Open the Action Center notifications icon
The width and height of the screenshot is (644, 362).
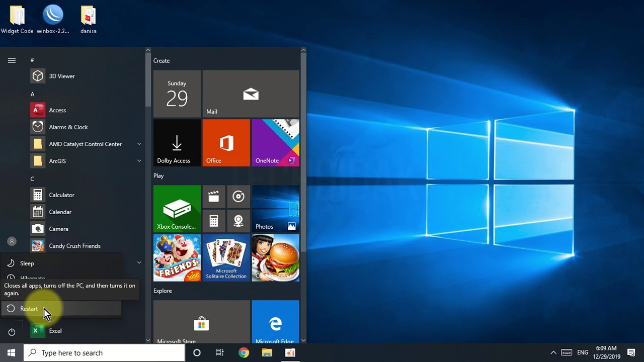click(x=631, y=353)
